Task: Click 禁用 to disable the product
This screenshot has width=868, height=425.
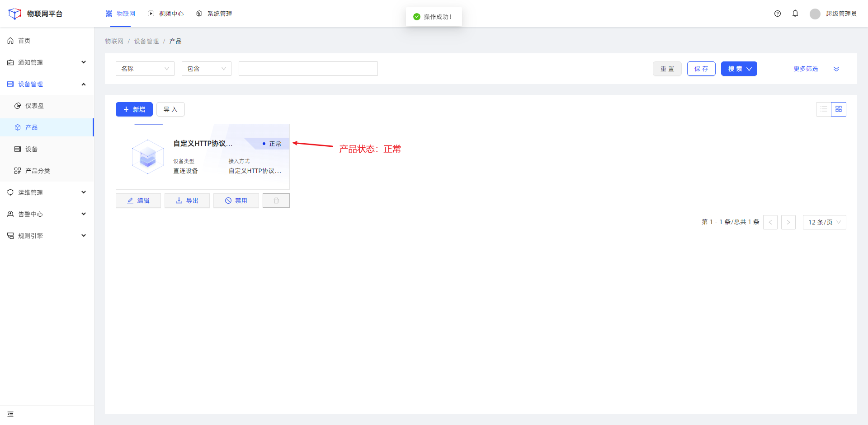Action: 236,201
